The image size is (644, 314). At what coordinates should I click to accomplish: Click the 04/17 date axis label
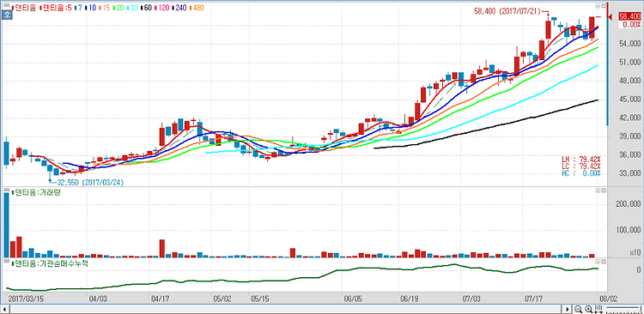click(x=161, y=299)
